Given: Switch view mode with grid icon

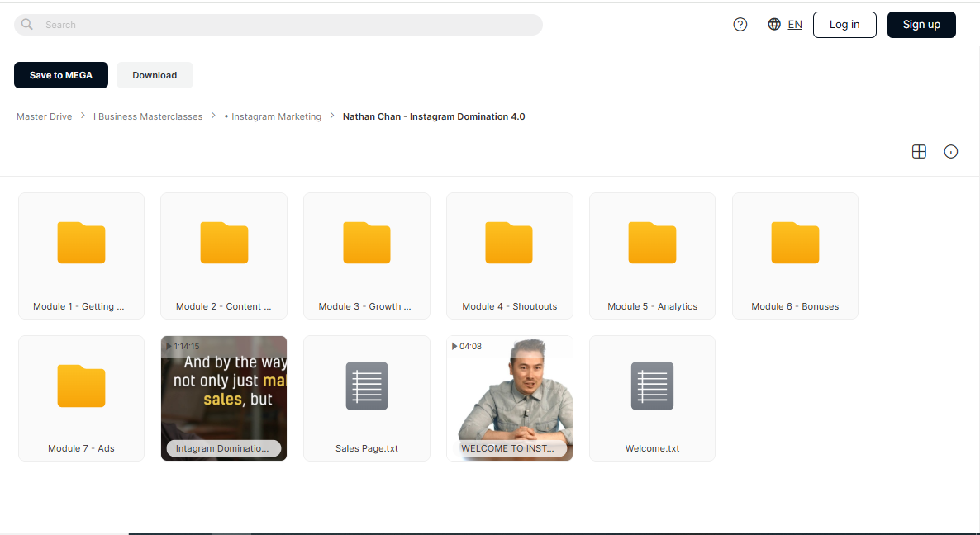Looking at the screenshot, I should coord(919,151).
